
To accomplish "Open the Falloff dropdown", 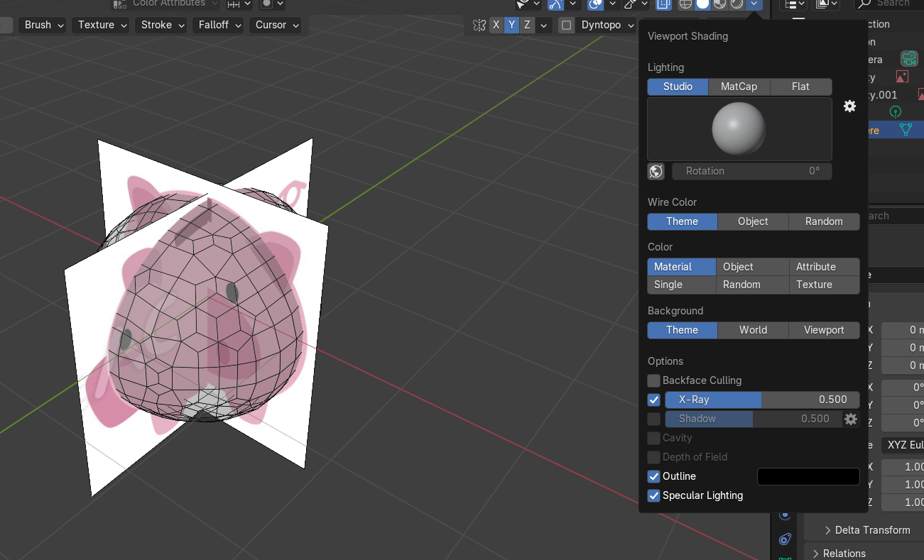I will (218, 25).
